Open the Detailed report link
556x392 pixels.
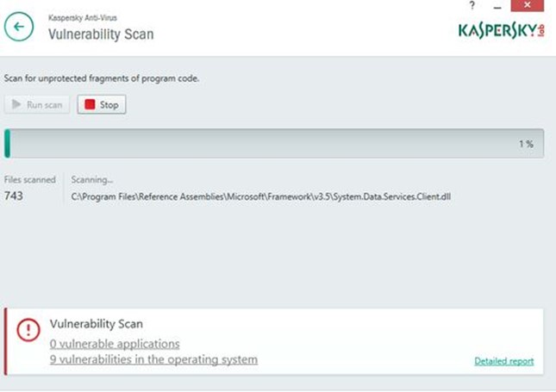tap(504, 361)
